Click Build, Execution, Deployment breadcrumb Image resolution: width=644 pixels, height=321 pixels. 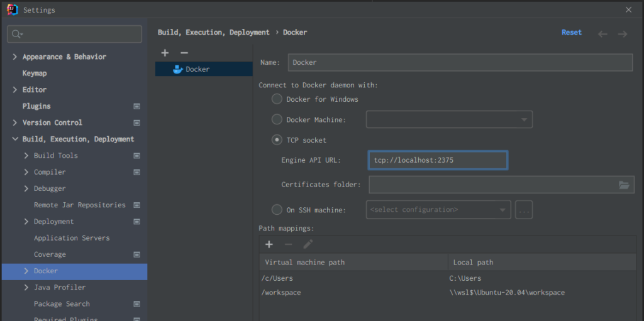[x=214, y=33]
